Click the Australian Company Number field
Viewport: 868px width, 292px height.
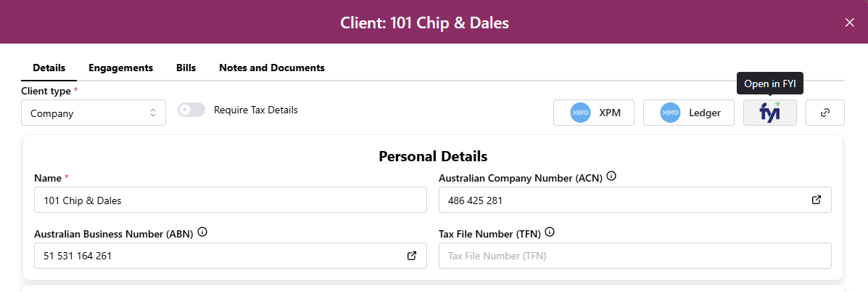click(x=624, y=200)
